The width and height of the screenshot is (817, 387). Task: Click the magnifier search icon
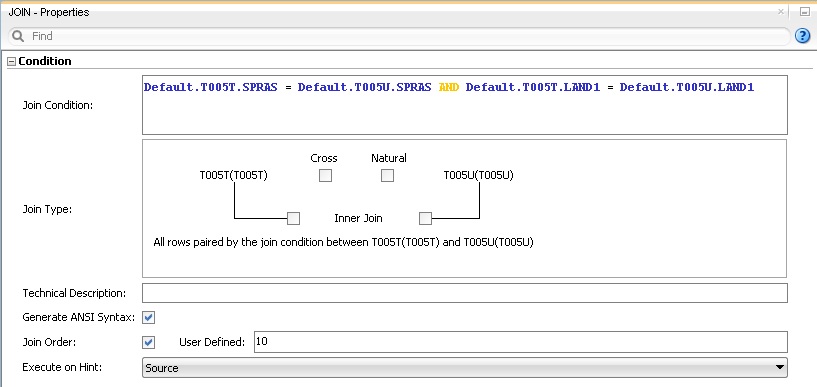click(x=18, y=36)
